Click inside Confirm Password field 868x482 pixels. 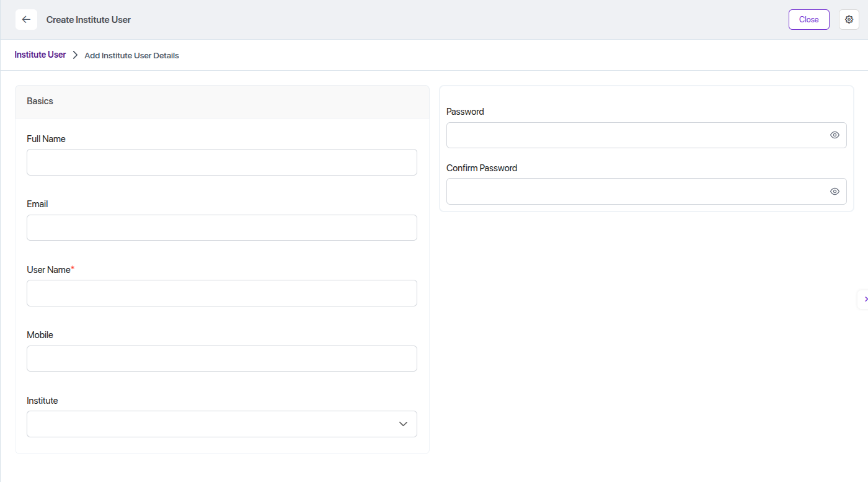click(x=635, y=192)
